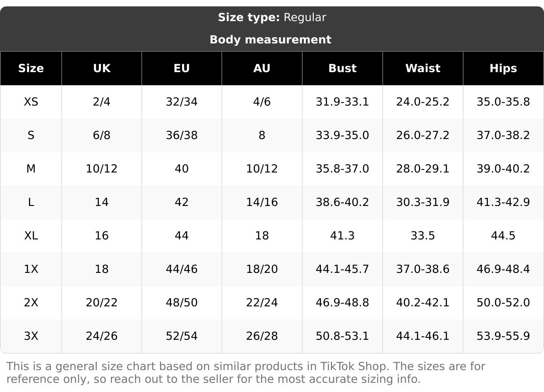The height and width of the screenshot is (392, 544).
Task: Click the UK size 10/12 cell
Action: [x=102, y=169]
